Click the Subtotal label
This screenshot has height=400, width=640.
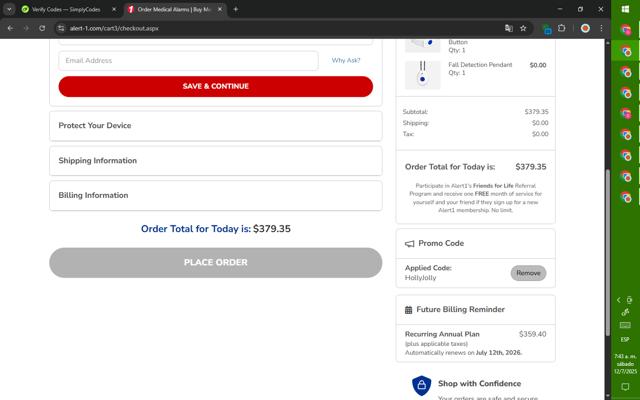click(x=415, y=111)
